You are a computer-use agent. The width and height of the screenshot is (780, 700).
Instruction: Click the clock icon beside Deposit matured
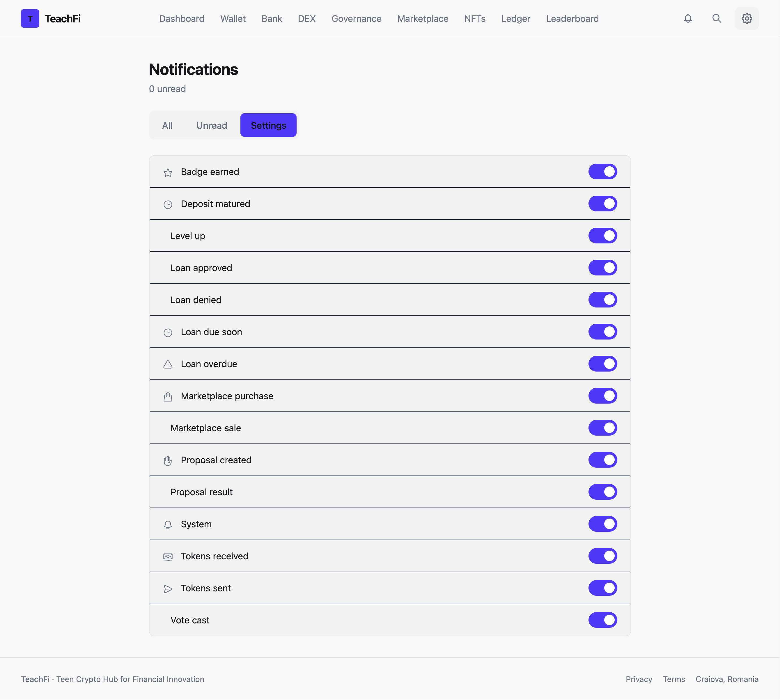click(168, 204)
